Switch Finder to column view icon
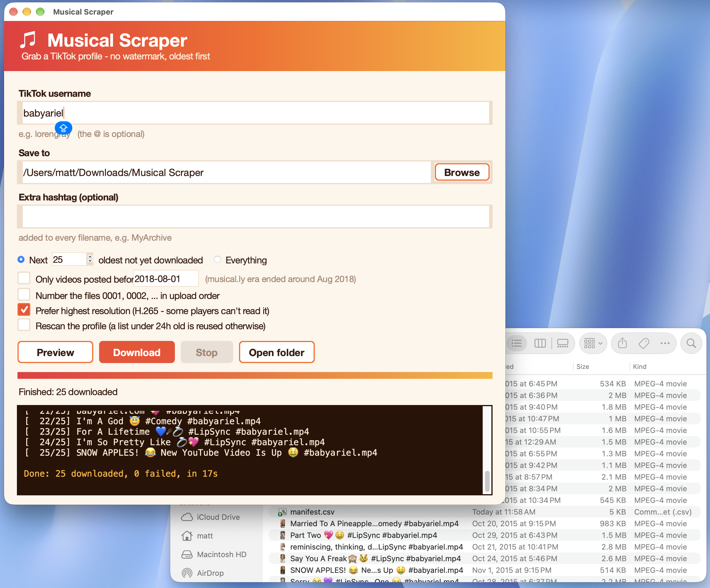The image size is (710, 588). point(540,343)
